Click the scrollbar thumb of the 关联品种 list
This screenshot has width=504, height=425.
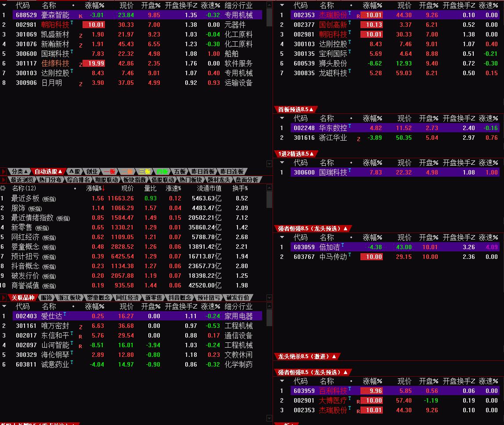270,318
